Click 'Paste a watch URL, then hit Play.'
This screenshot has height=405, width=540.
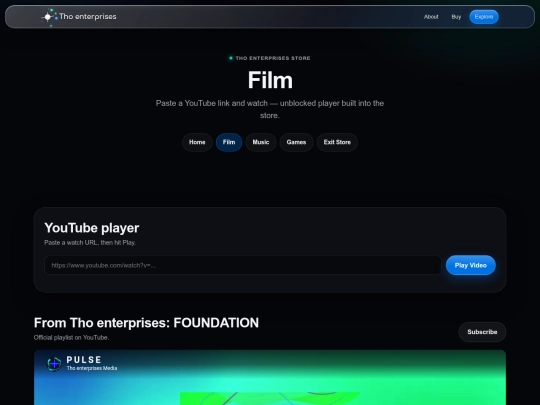click(x=90, y=242)
